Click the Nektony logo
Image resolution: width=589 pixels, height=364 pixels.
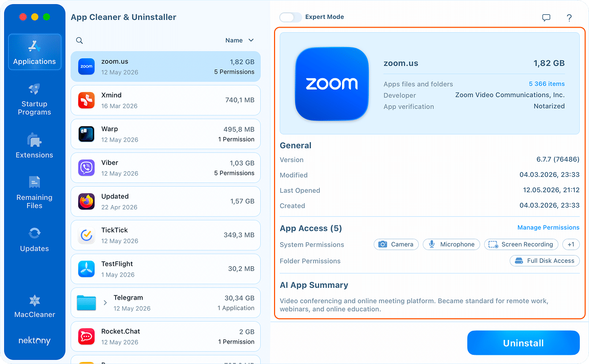35,340
